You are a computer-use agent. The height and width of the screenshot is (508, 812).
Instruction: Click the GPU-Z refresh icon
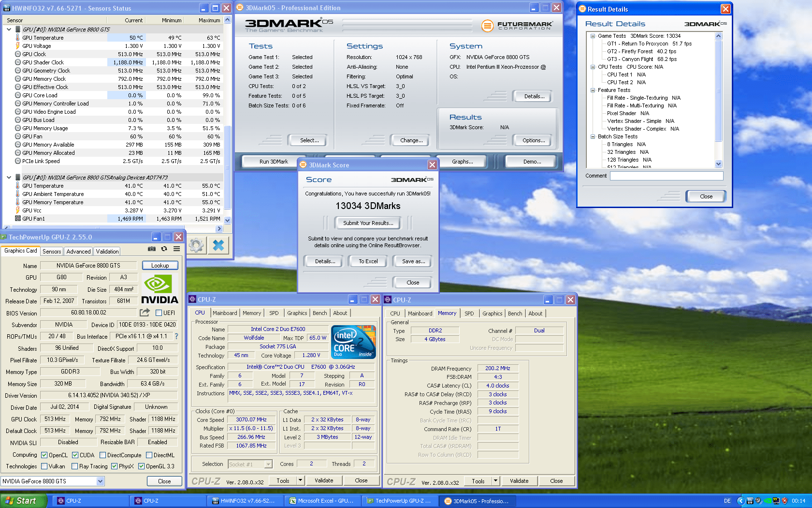point(164,249)
